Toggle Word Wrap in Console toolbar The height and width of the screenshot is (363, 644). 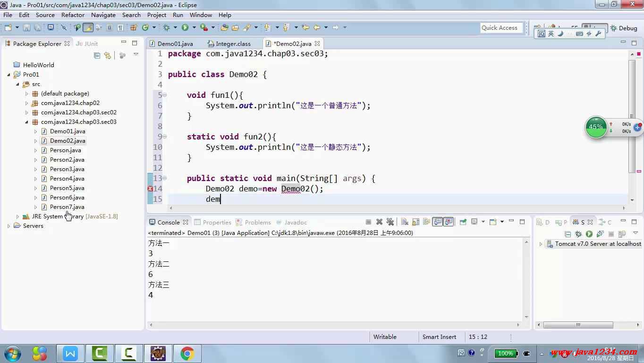click(x=427, y=222)
